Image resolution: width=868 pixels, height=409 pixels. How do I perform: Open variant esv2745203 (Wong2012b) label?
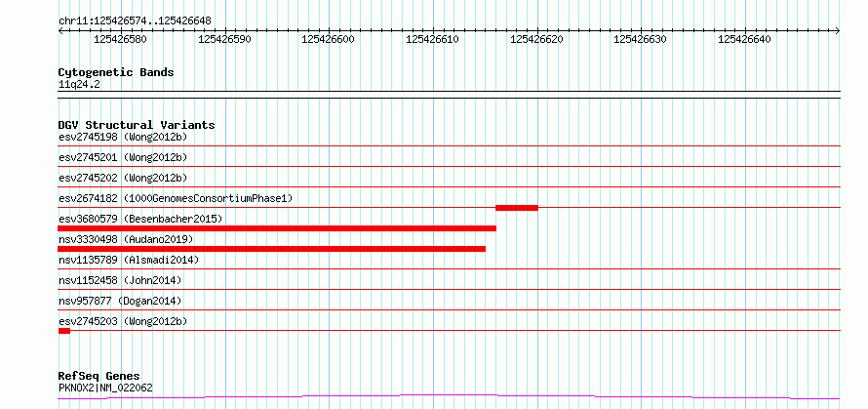123,321
